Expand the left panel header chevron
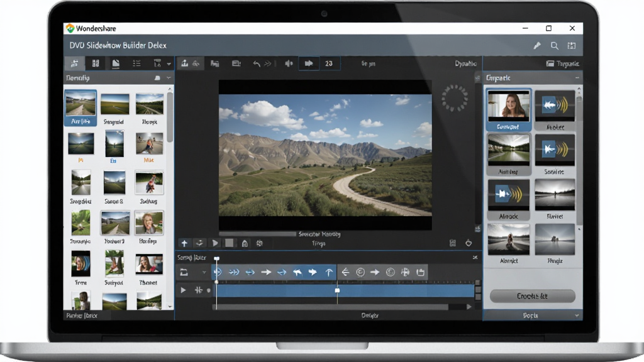644x362 pixels. click(x=169, y=77)
